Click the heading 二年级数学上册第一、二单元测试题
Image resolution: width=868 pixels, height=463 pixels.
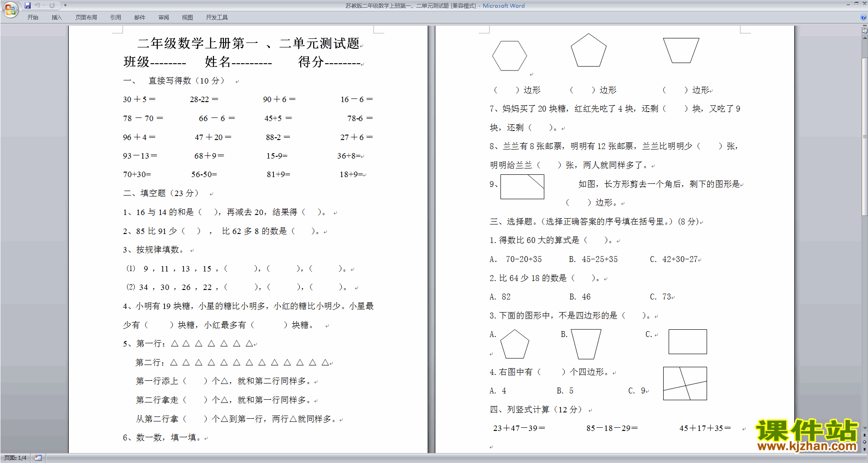(x=248, y=43)
